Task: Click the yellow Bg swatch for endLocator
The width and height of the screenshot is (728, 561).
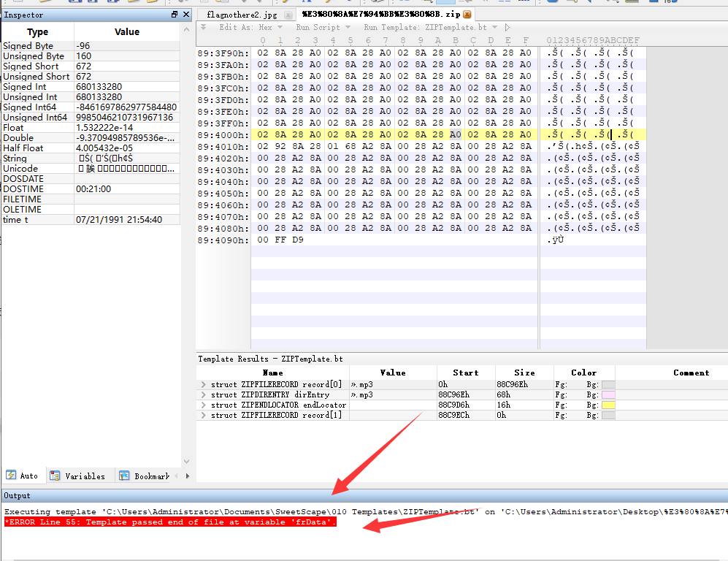Action: (608, 405)
